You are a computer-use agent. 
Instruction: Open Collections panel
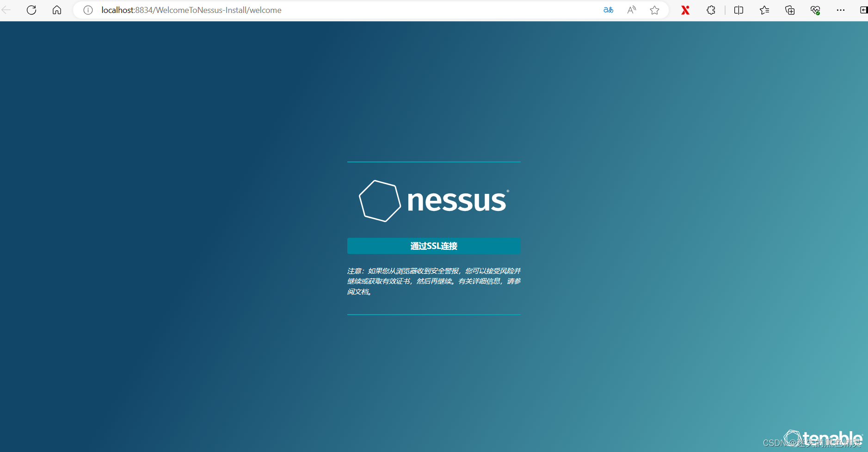[790, 10]
